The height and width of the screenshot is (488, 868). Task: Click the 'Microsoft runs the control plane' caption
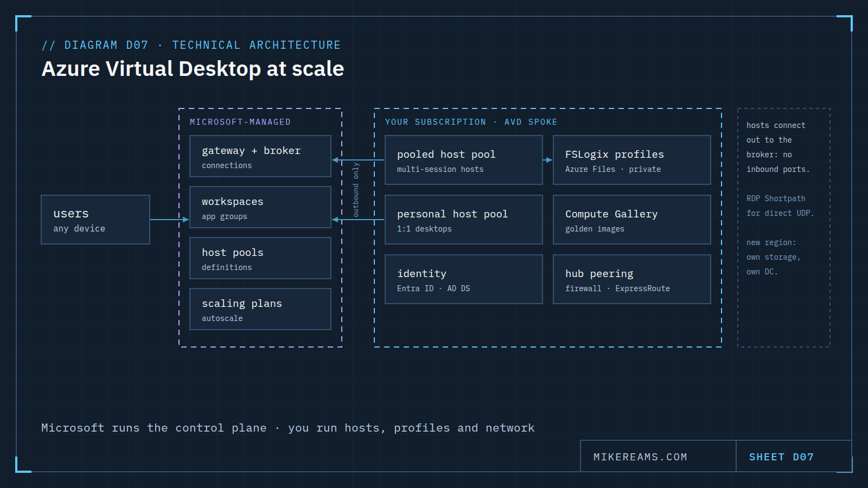coord(288,428)
